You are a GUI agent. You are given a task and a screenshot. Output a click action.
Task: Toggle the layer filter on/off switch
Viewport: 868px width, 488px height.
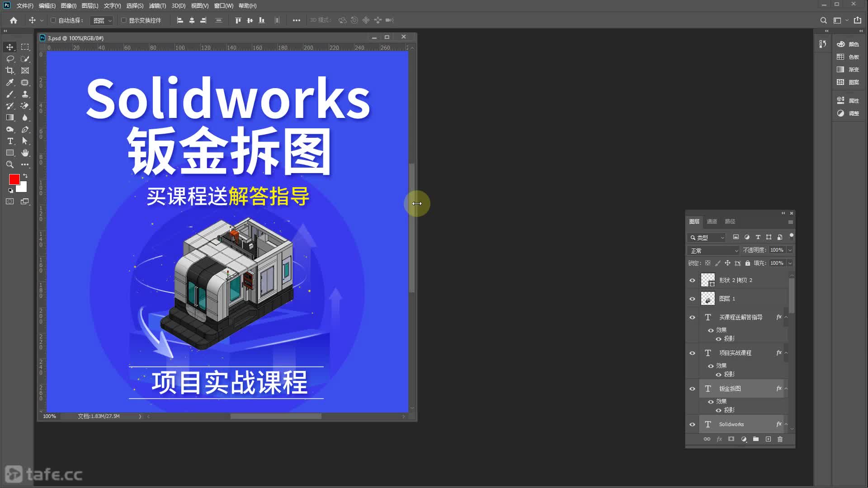coord(791,235)
